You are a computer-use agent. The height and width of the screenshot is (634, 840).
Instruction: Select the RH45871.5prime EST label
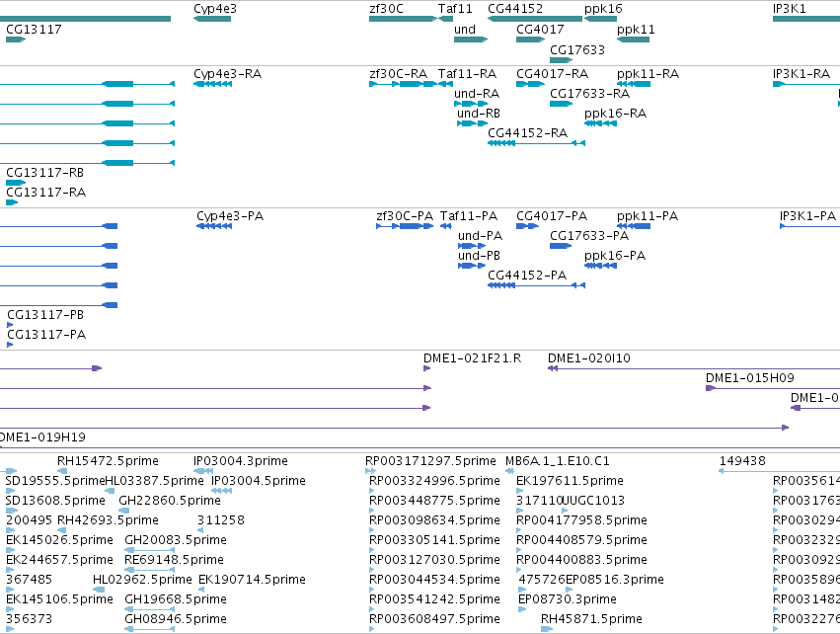pyautogui.click(x=591, y=618)
